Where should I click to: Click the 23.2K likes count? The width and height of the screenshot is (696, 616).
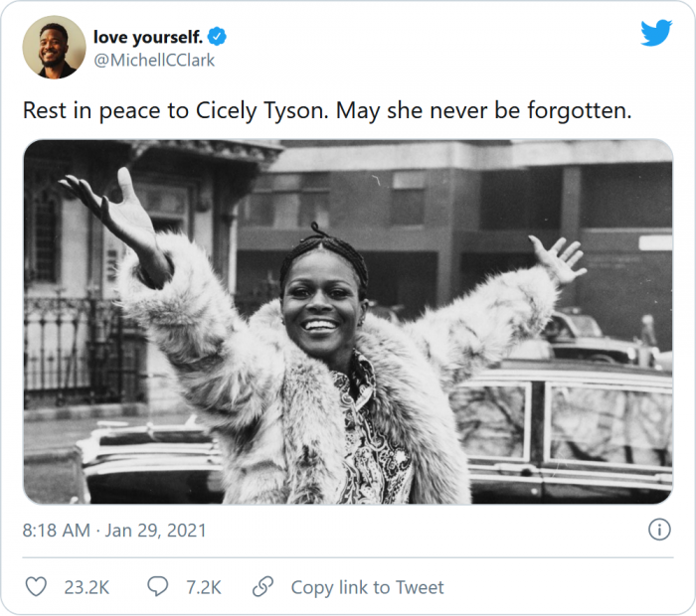point(87,587)
